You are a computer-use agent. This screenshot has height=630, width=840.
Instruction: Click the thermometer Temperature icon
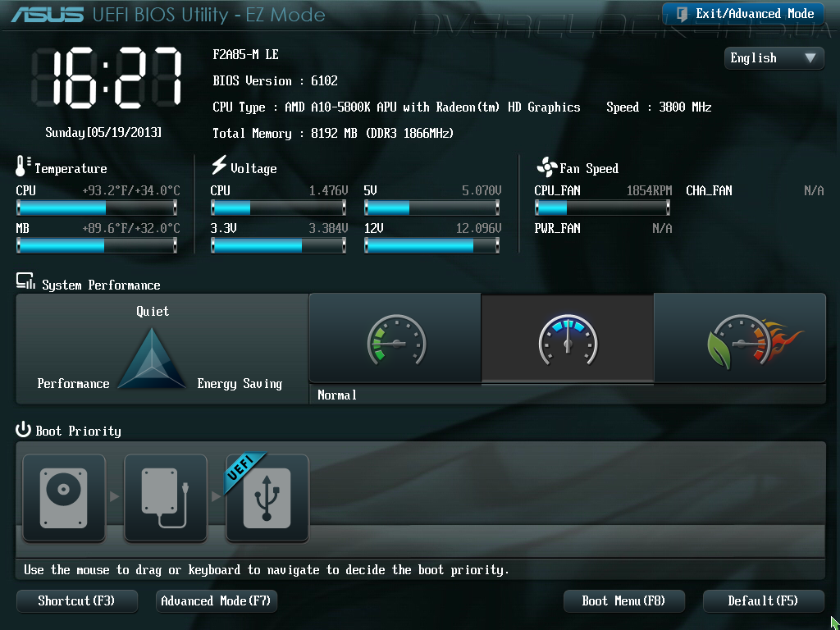[22, 167]
